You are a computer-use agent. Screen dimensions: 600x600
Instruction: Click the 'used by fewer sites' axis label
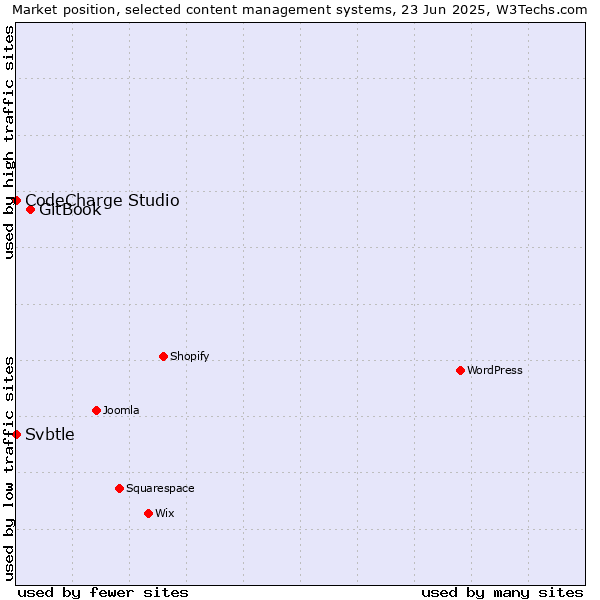pyautogui.click(x=103, y=593)
